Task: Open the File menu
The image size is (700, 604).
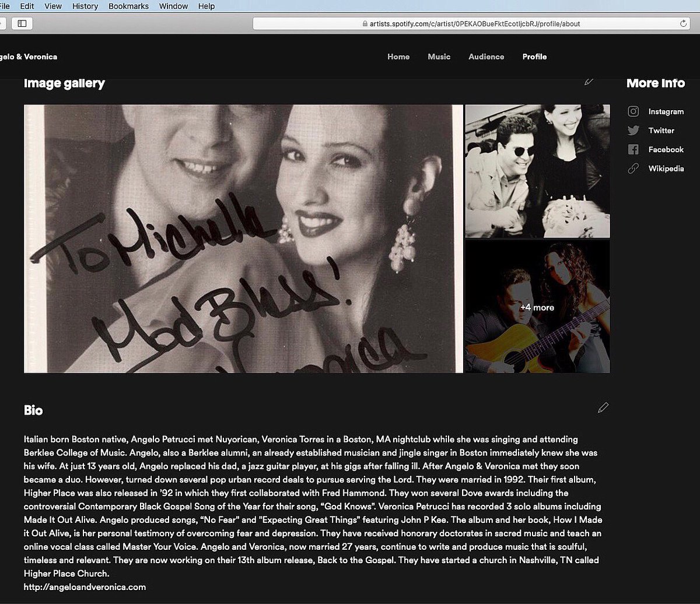Action: 5,6
